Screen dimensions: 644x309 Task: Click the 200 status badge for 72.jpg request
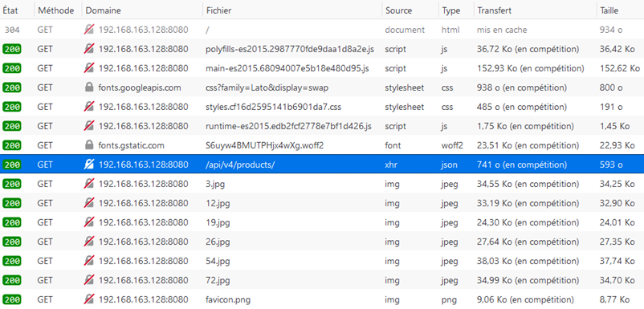12,280
